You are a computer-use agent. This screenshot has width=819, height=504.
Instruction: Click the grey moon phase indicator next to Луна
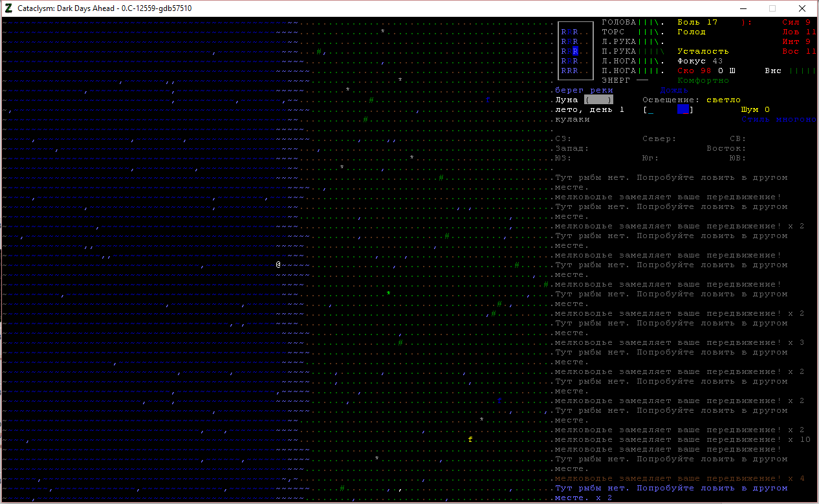(598, 100)
